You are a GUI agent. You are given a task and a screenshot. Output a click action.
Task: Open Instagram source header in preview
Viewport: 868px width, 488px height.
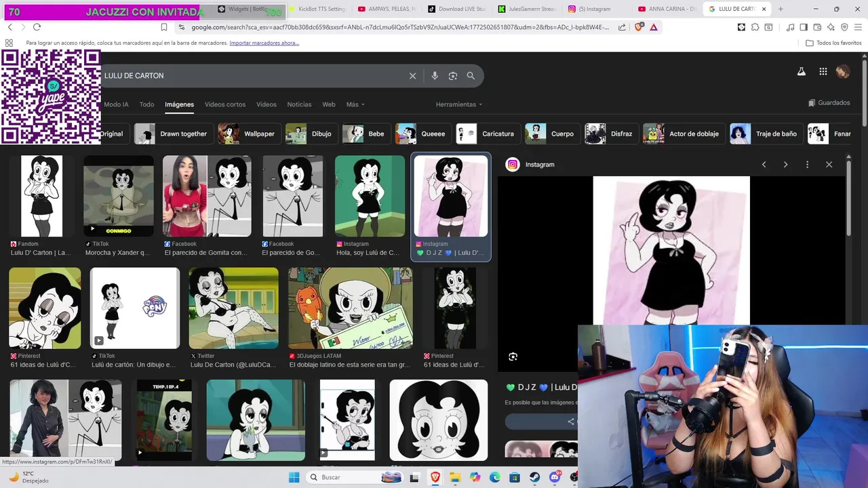click(x=531, y=165)
